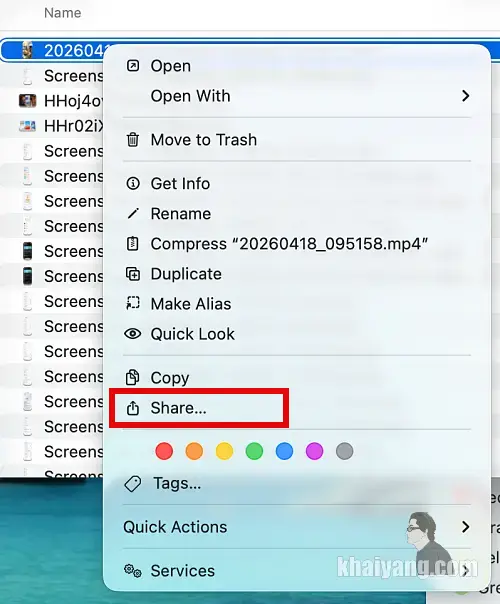Select the HHoj4o file thumbnail icon

28,101
